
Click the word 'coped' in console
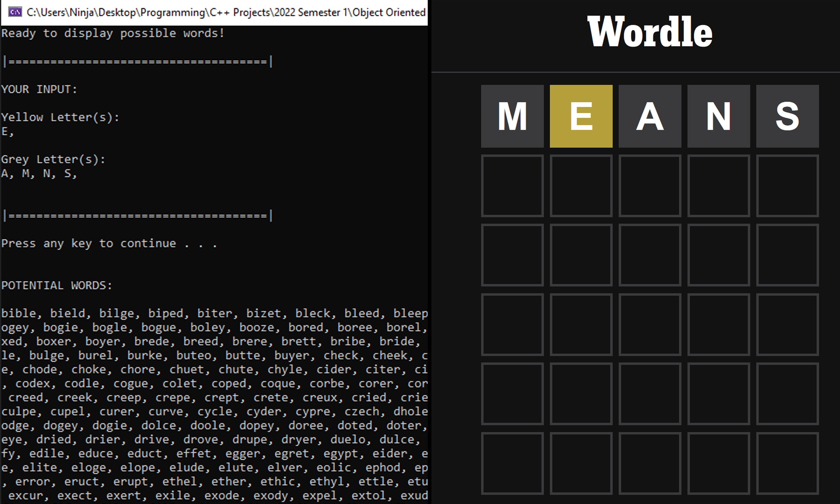(x=228, y=384)
